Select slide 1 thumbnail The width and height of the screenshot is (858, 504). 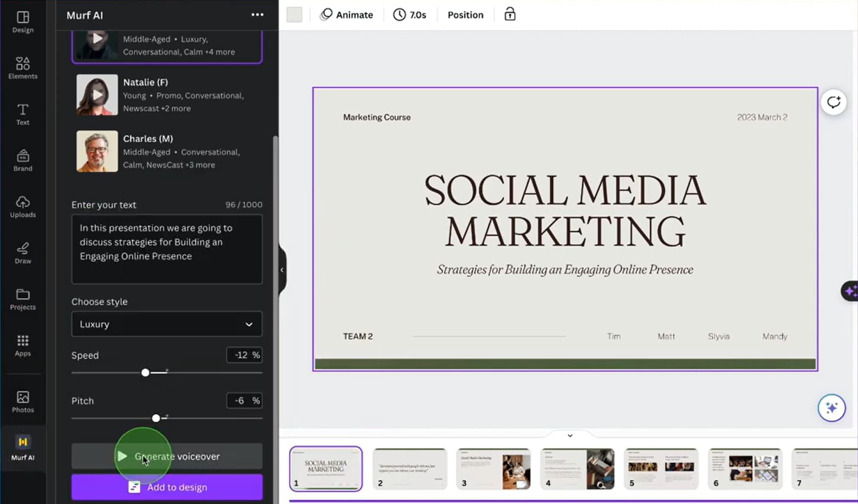[326, 469]
